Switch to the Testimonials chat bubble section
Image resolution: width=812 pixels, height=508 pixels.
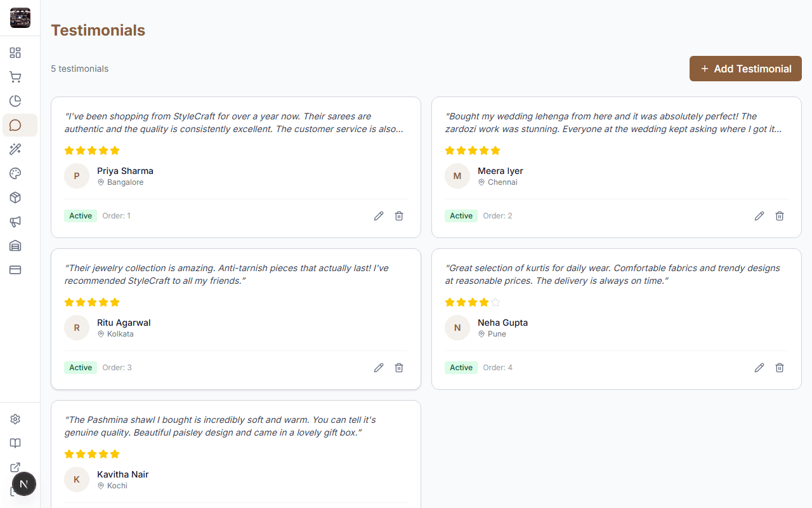pos(15,124)
